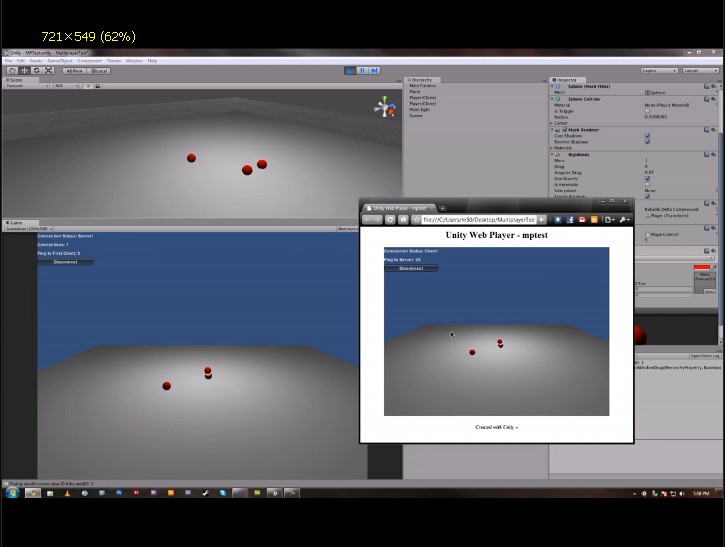The width and height of the screenshot is (725, 547).
Task: Open the Help menu
Action: (x=152, y=61)
